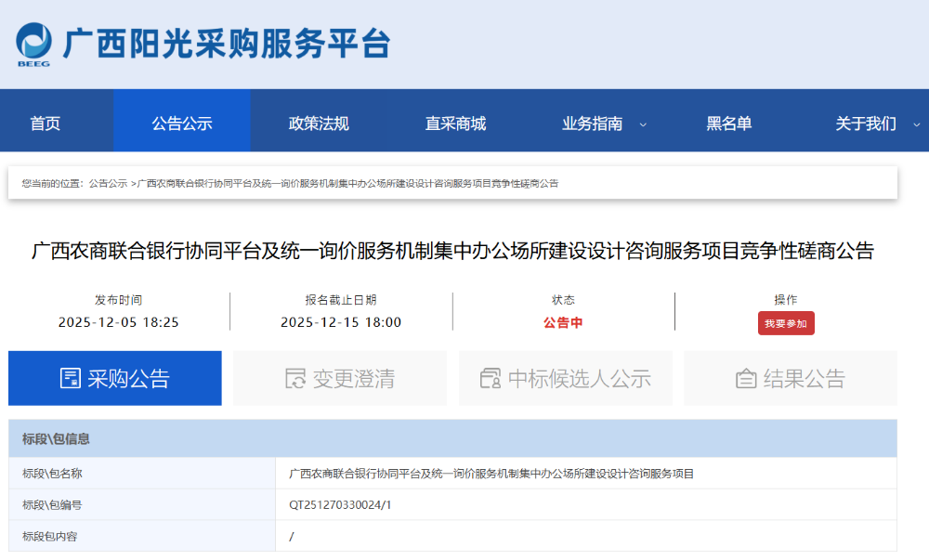Click the 中标候选人公示 icon
929x560 pixels.
(x=491, y=378)
